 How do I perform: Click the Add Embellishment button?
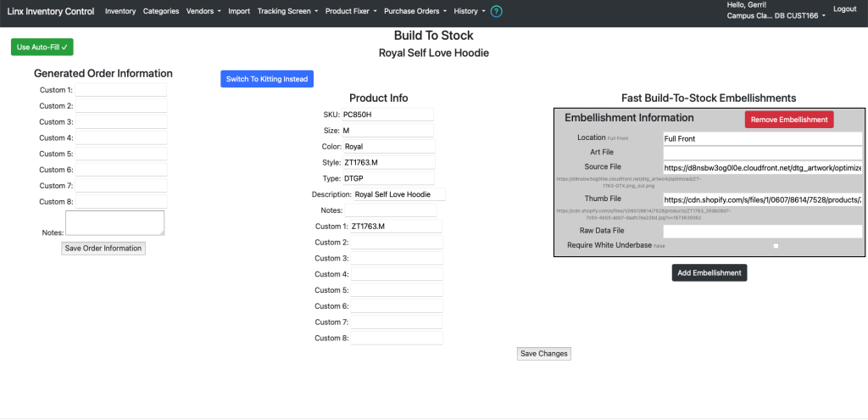click(x=709, y=272)
